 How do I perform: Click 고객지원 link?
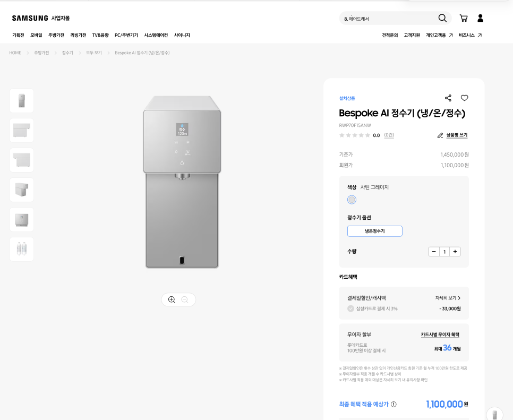point(412,35)
